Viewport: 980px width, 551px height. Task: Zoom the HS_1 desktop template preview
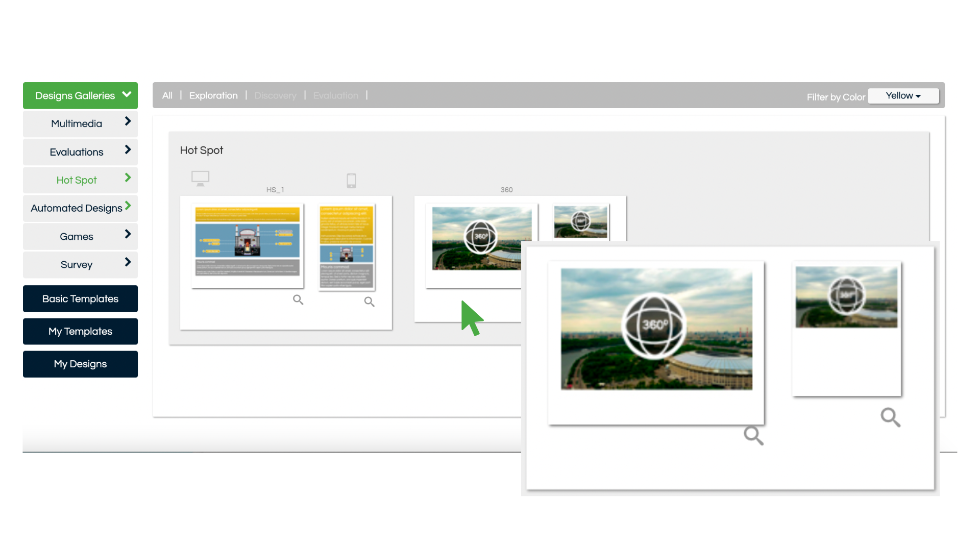(x=298, y=300)
